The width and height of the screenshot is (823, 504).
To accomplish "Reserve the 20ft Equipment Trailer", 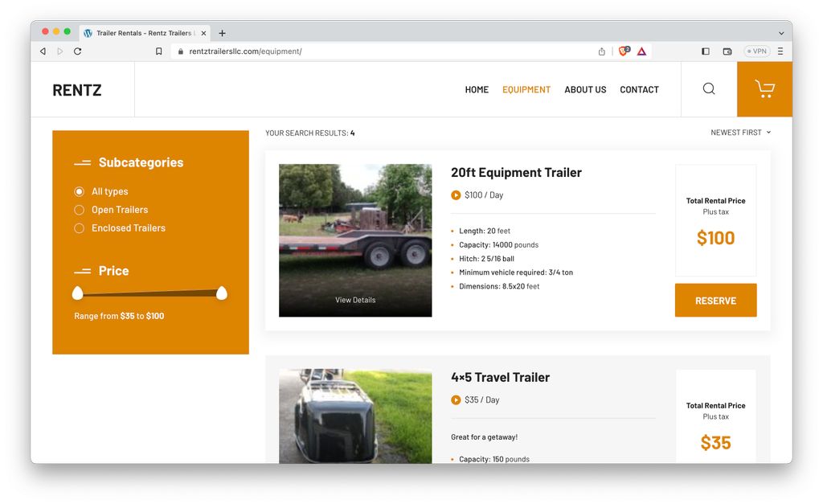I will point(716,301).
